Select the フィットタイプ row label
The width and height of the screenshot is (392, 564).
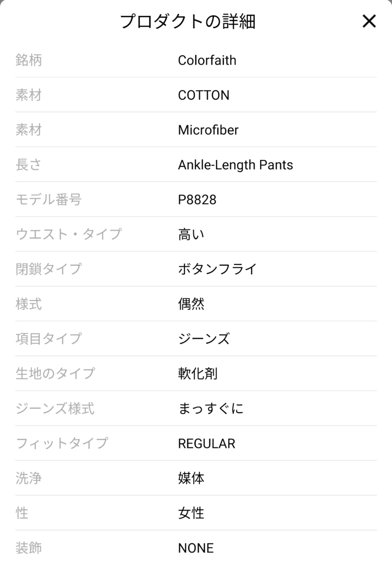[62, 444]
